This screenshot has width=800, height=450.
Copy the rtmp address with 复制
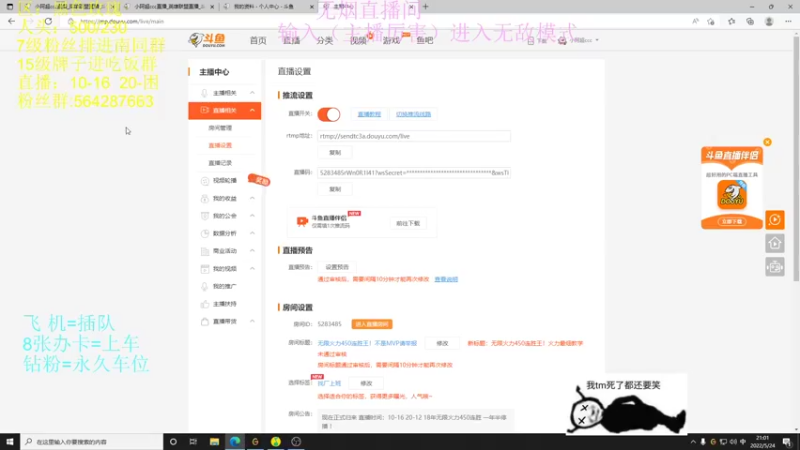click(335, 153)
